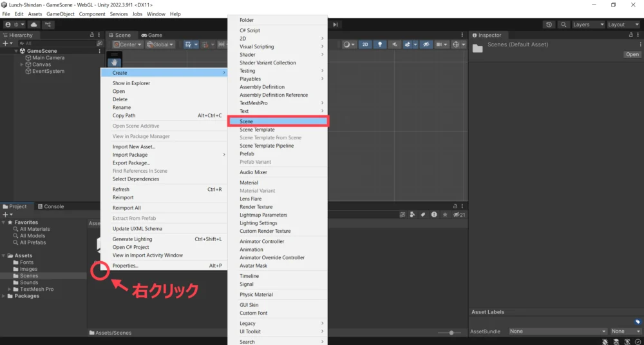Image resolution: width=644 pixels, height=345 pixels.
Task: Choose Scene in the Create submenu
Action: [x=278, y=121]
